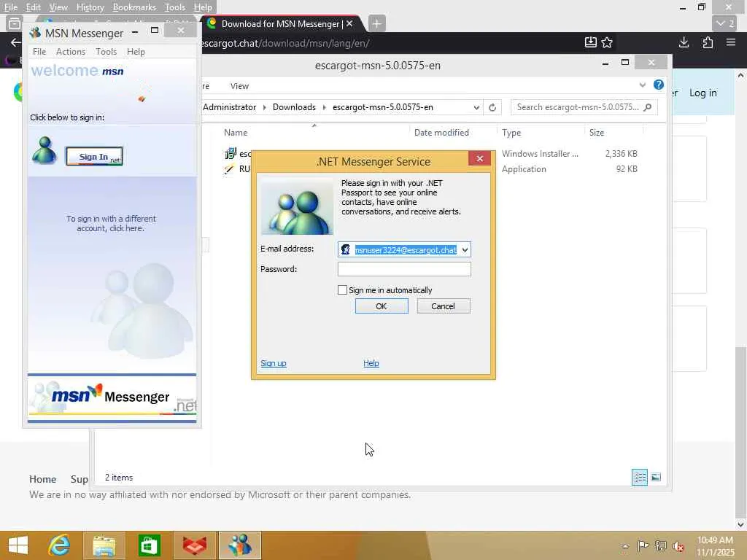
Task: Show hidden tray icons arrow
Action: coord(625,545)
